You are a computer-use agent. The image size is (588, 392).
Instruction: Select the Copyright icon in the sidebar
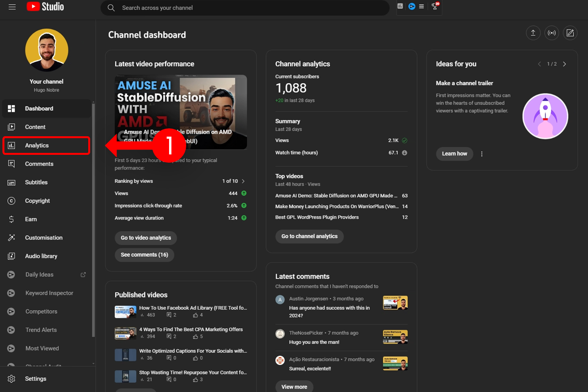[x=11, y=200]
